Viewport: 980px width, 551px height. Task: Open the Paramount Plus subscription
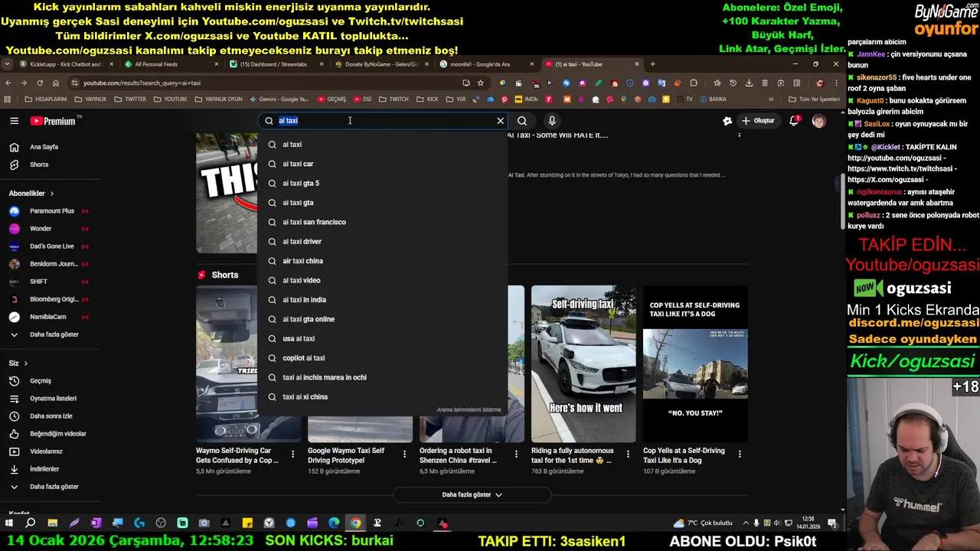(51, 211)
